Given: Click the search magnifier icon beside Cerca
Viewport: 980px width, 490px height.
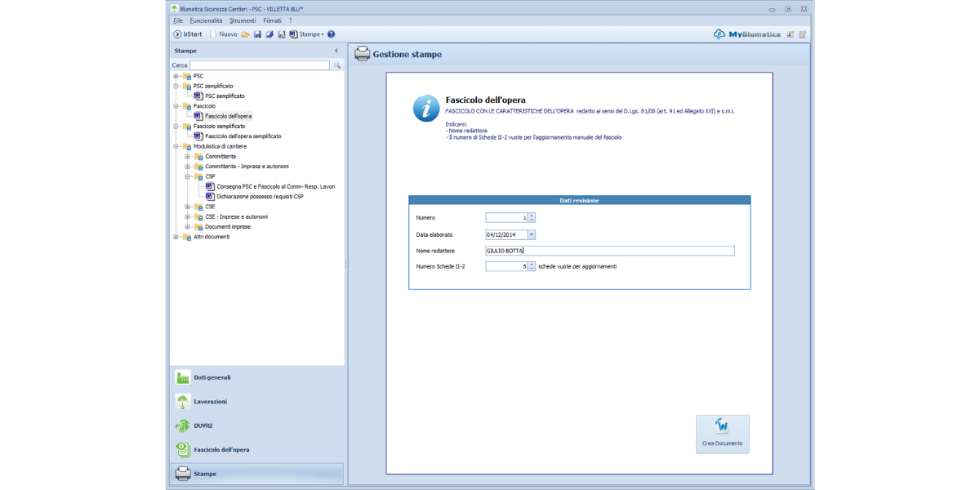Looking at the screenshot, I should click(x=336, y=65).
